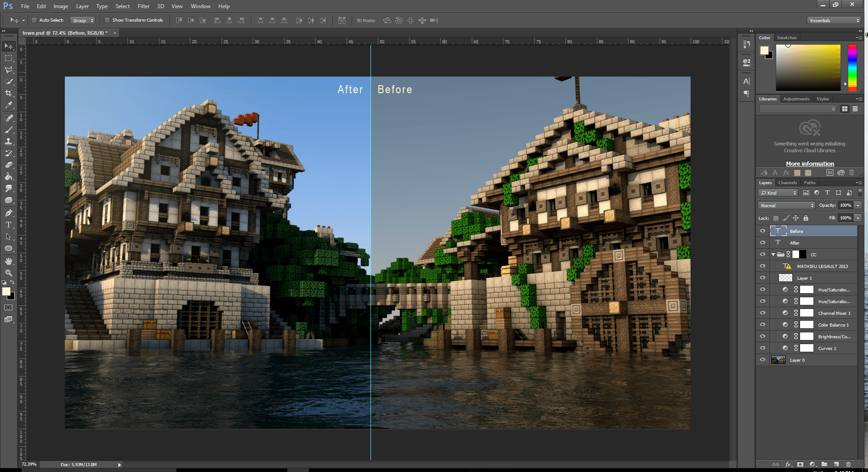Open the Auto-Select Group dropdown
Image resolution: width=868 pixels, height=472 pixels.
pos(83,20)
